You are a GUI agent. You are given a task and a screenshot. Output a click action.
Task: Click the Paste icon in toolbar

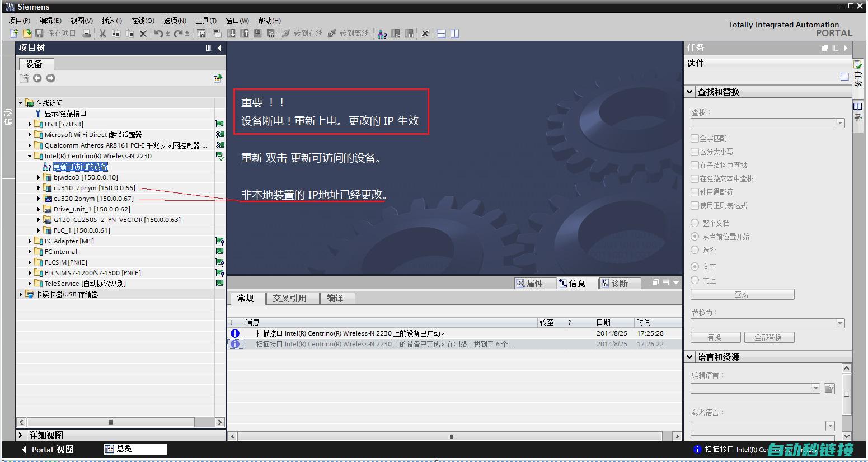coord(130,34)
